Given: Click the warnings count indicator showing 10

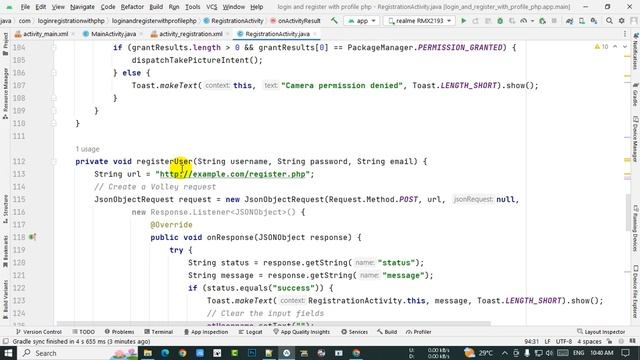Looking at the screenshot, I should tap(601, 47).
